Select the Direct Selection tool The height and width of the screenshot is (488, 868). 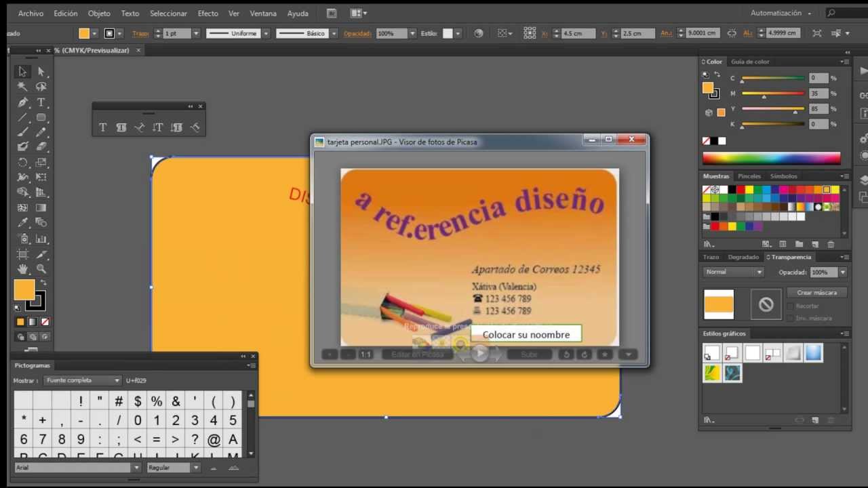(x=41, y=71)
